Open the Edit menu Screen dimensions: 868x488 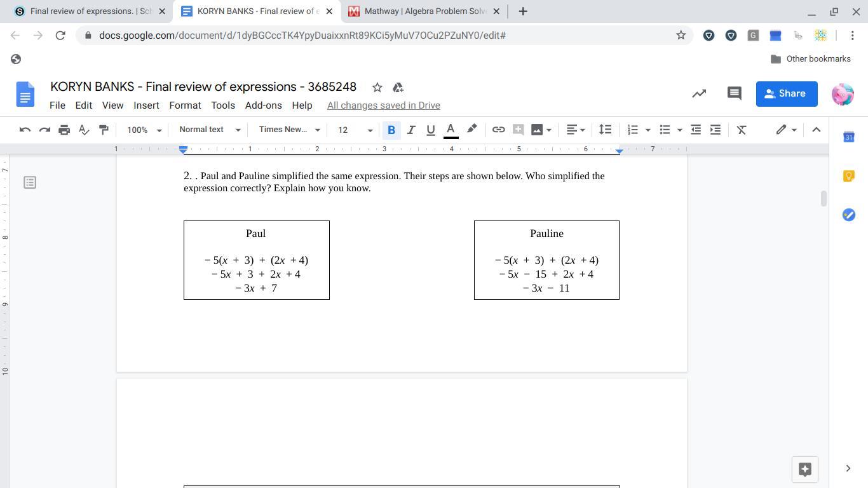coord(84,105)
